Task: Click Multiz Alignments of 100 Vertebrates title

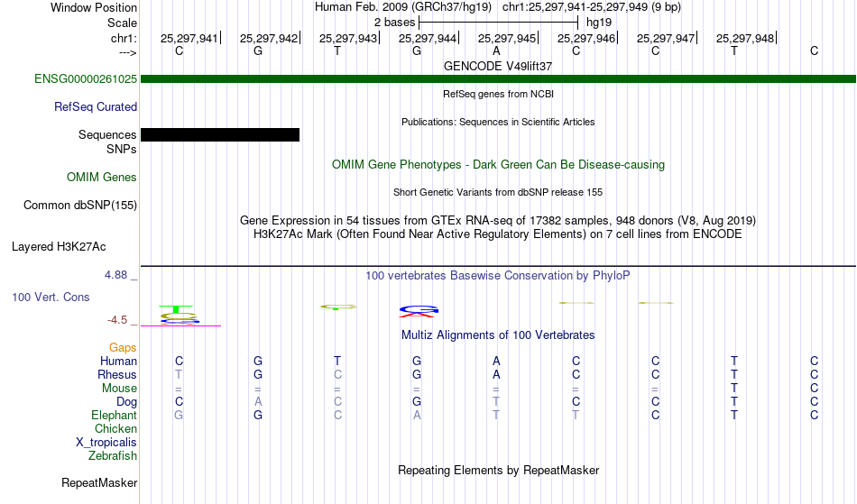Action: coord(498,335)
